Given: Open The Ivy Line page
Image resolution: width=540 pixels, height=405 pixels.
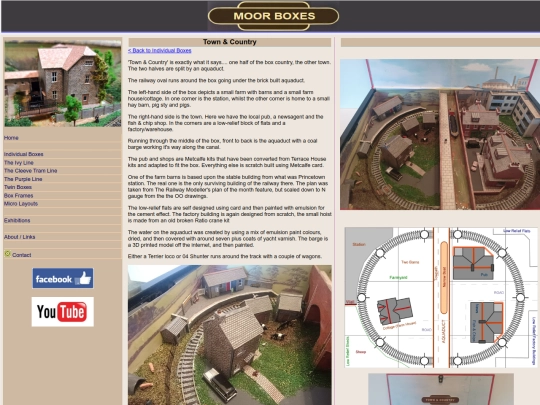Looking at the screenshot, I should point(19,163).
